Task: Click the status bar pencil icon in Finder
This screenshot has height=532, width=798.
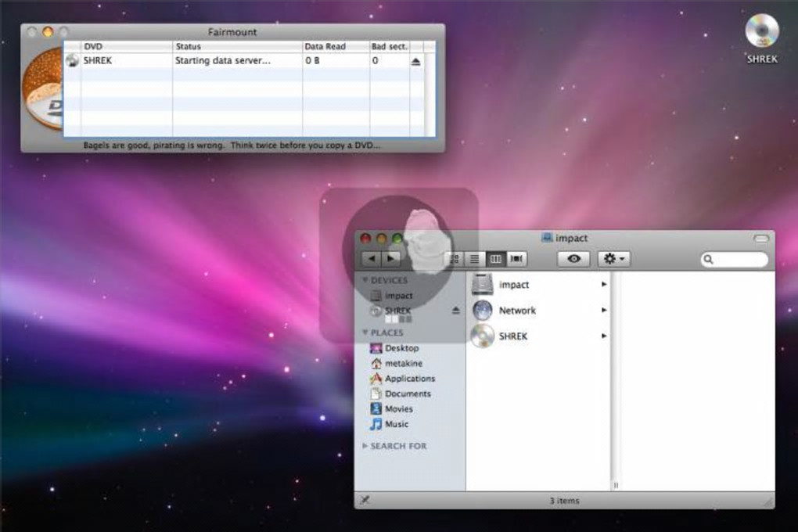Action: pos(365,501)
